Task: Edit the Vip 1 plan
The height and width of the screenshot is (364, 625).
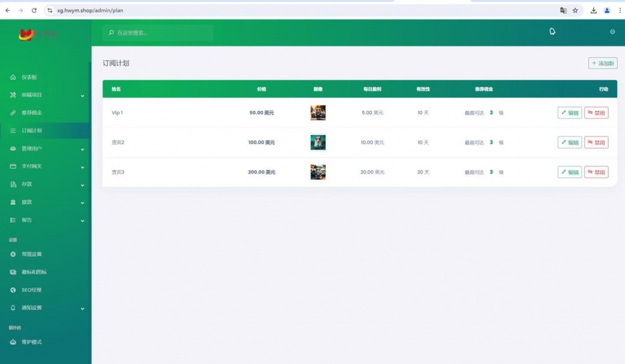Action: pos(569,113)
